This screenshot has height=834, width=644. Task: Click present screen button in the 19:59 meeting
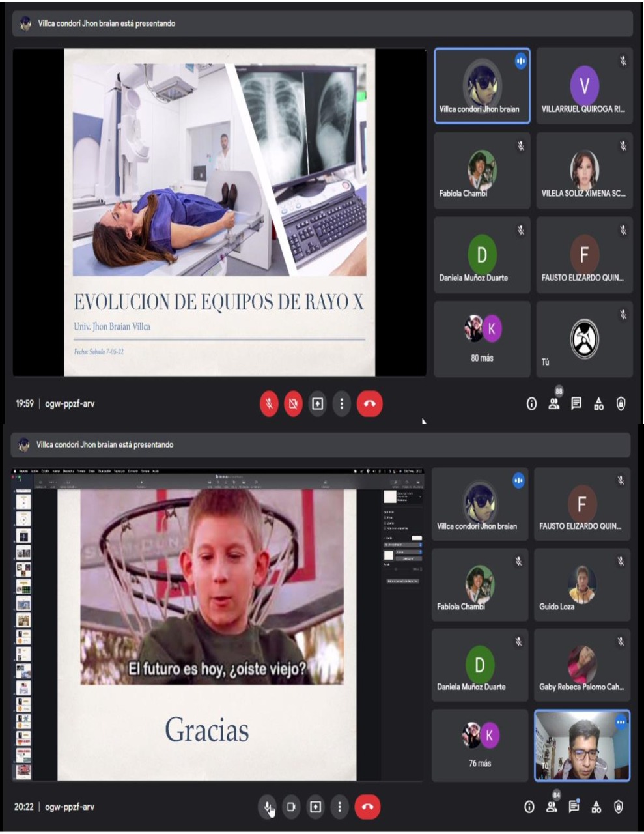point(317,404)
